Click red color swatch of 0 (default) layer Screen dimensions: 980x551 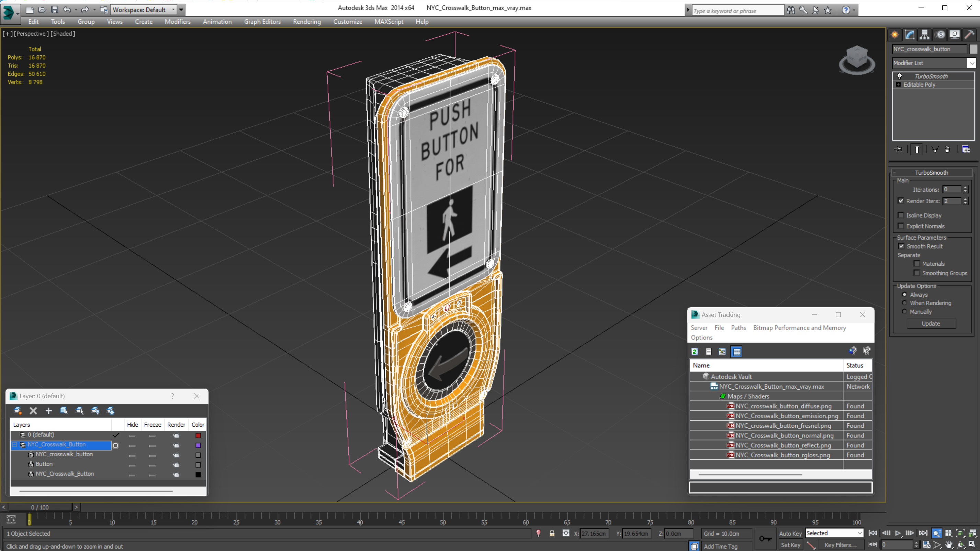198,435
